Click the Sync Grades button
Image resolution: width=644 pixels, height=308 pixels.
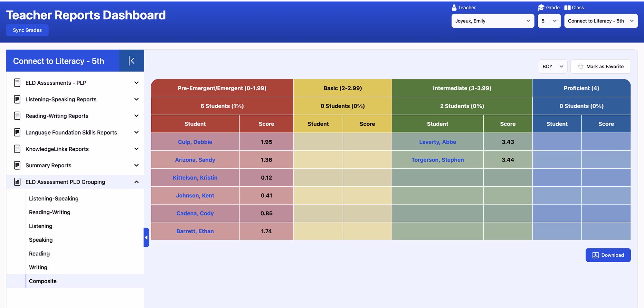click(x=27, y=30)
